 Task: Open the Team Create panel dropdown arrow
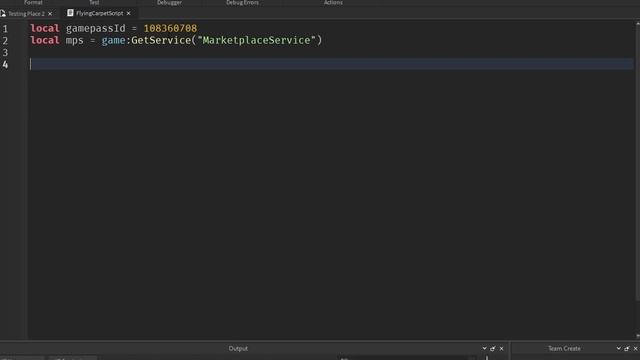pyautogui.click(x=618, y=349)
